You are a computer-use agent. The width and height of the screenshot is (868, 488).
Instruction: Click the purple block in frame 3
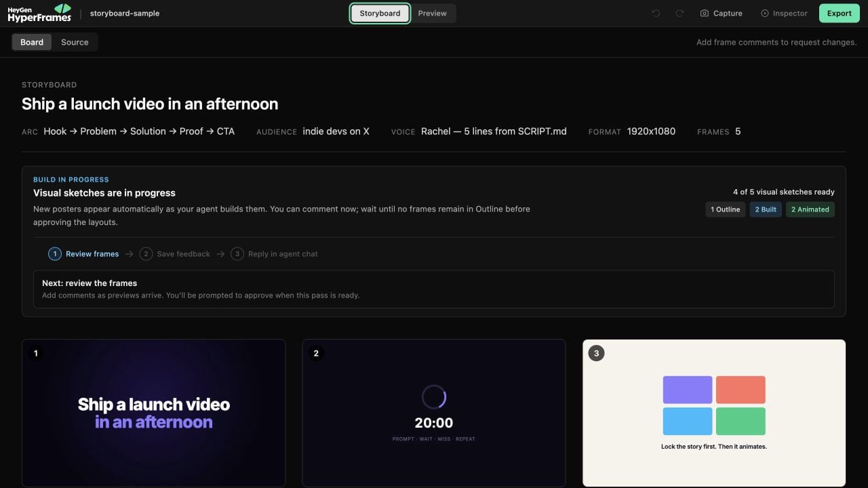pos(688,390)
